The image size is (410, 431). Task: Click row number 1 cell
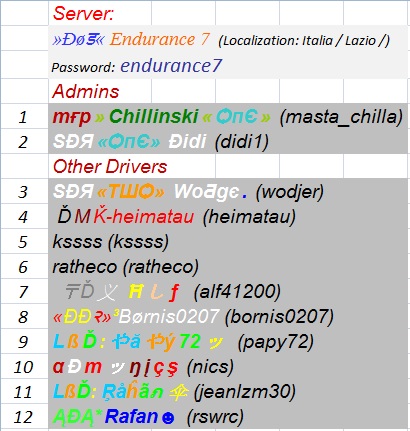click(23, 116)
